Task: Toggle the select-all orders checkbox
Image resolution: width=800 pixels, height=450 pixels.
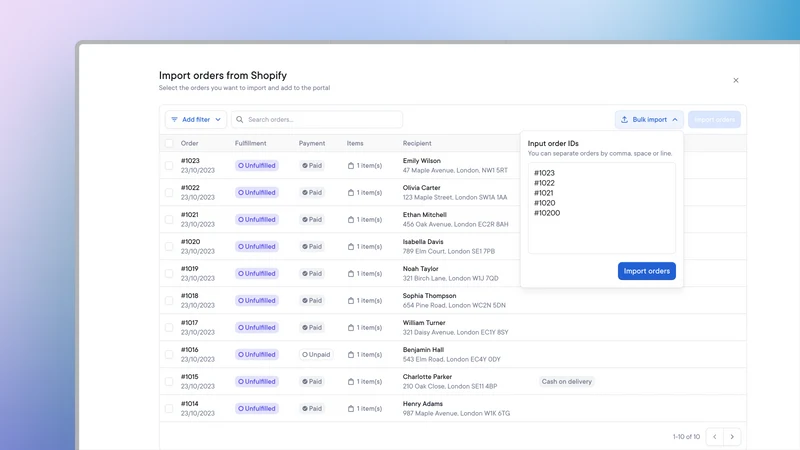Action: point(169,143)
